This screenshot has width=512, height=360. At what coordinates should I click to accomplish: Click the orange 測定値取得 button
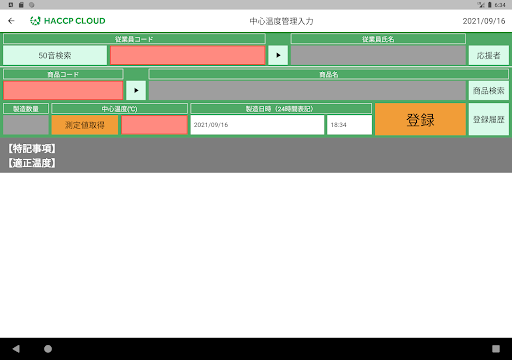85,125
